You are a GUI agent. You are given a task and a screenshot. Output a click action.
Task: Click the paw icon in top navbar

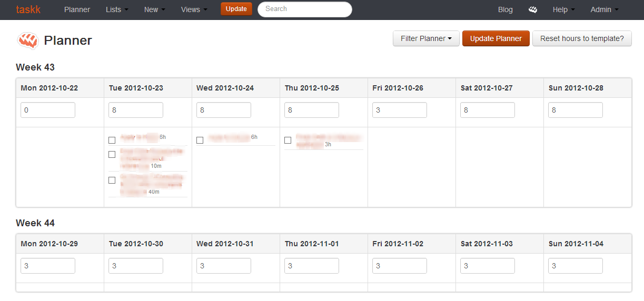coord(533,9)
